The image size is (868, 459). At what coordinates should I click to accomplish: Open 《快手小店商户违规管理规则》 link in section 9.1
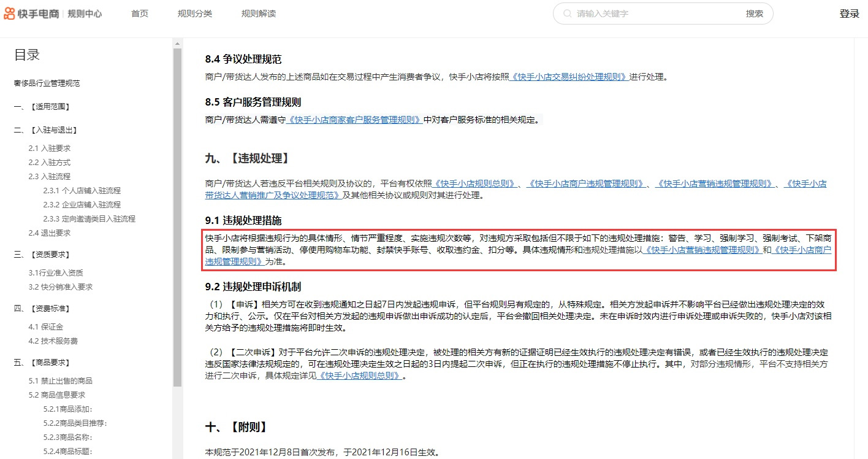[802, 250]
